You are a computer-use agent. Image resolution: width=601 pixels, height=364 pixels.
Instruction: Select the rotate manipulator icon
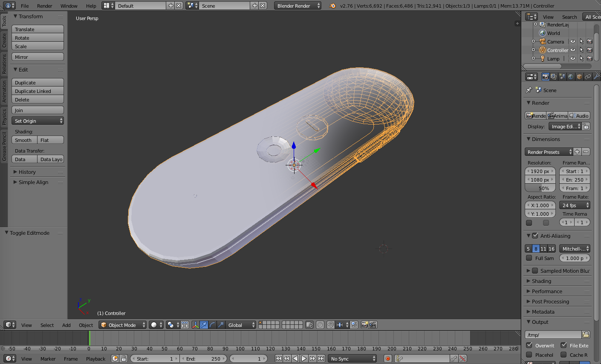pyautogui.click(x=212, y=325)
